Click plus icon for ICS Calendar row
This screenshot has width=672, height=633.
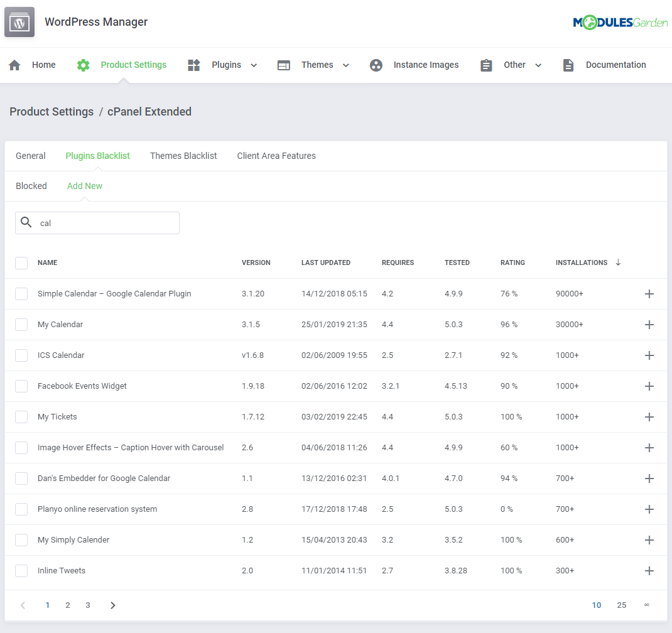[649, 355]
